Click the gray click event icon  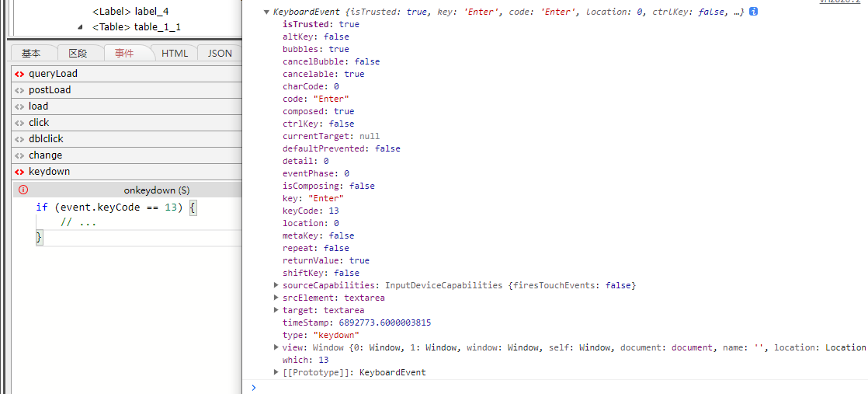point(19,123)
